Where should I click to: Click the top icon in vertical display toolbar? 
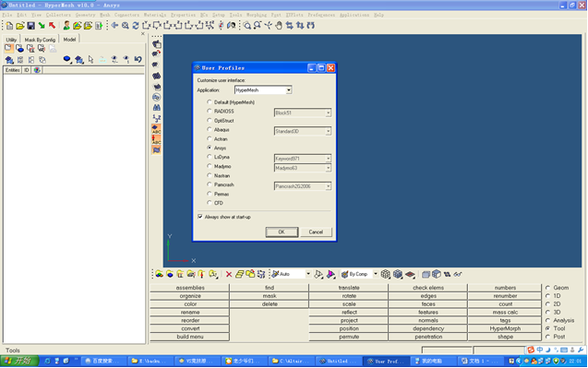[157, 44]
